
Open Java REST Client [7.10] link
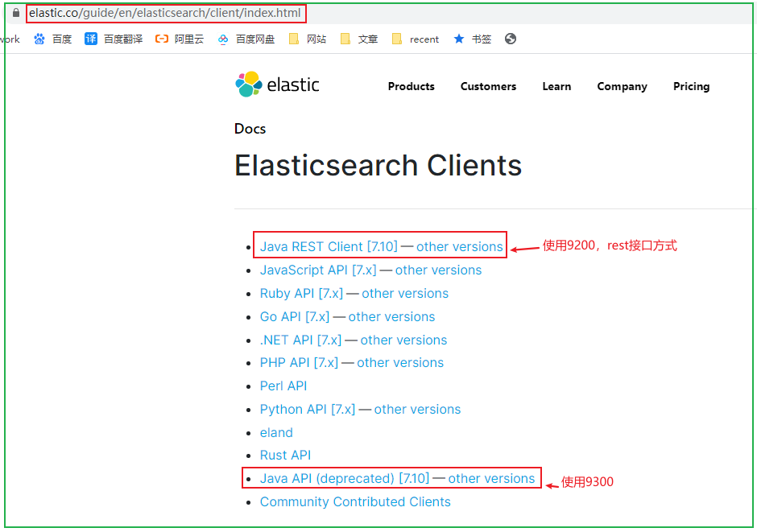(x=329, y=246)
